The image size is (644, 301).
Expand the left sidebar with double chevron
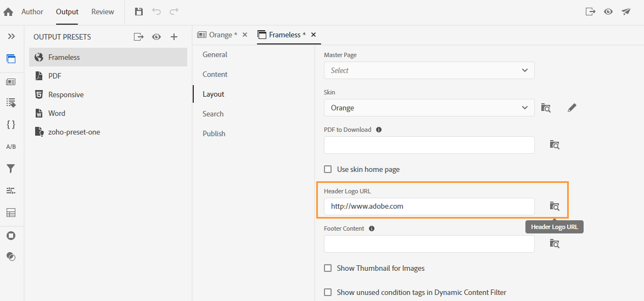click(11, 36)
